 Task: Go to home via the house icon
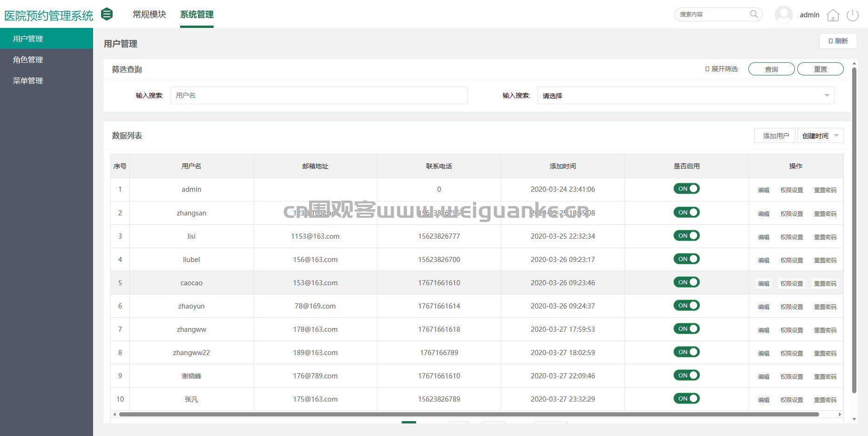point(833,15)
